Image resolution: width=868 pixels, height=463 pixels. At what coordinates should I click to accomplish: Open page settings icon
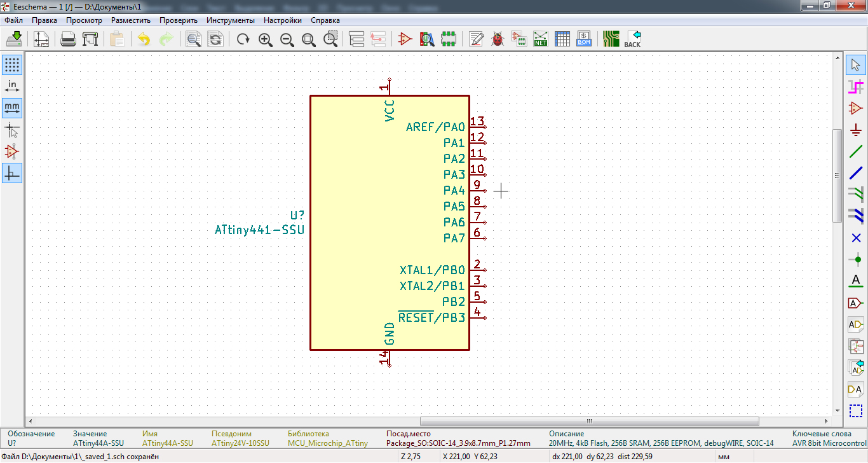41,39
